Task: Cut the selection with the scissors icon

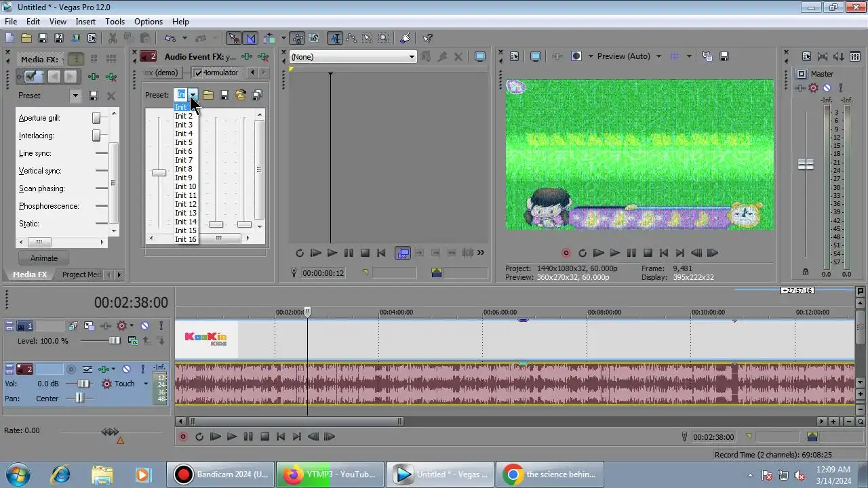Action: (x=113, y=38)
